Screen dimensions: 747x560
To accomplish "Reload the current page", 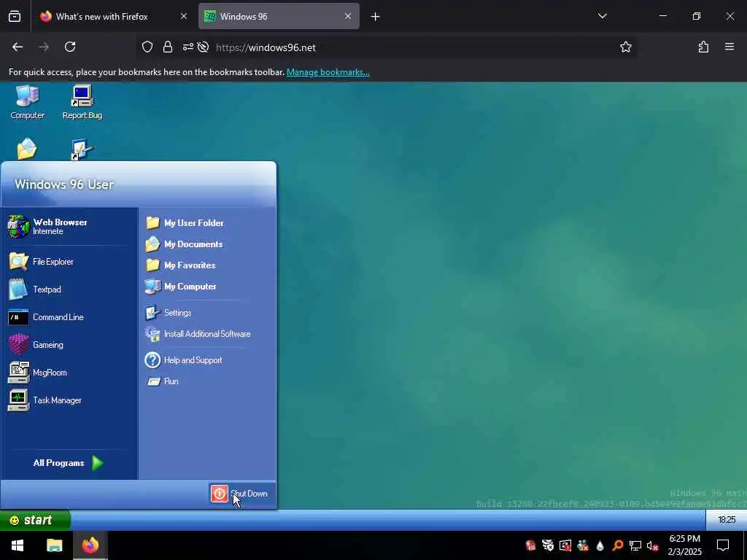I will point(70,47).
